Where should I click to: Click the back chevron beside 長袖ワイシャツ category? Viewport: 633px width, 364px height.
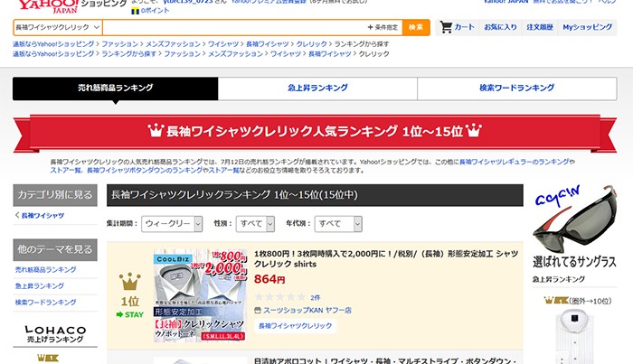click(x=17, y=215)
